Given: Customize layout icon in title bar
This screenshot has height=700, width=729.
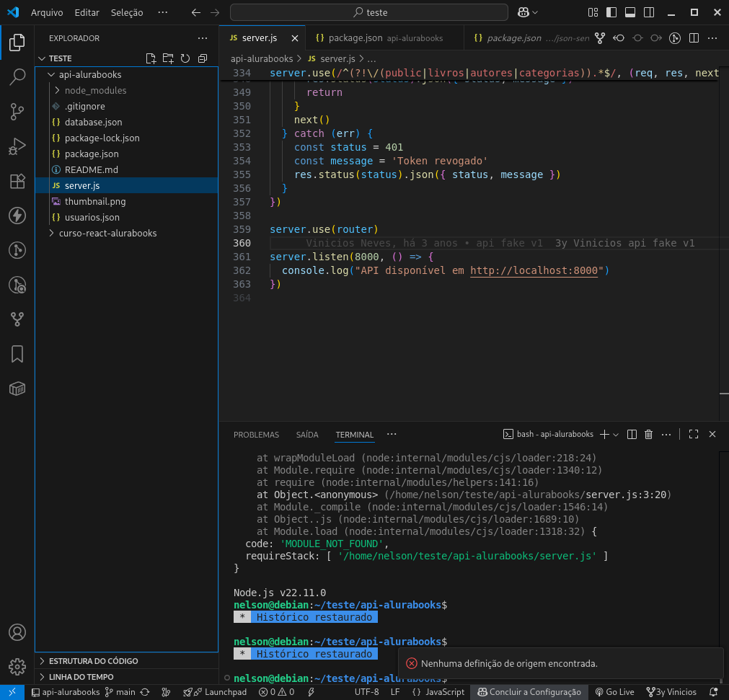Looking at the screenshot, I should point(593,12).
